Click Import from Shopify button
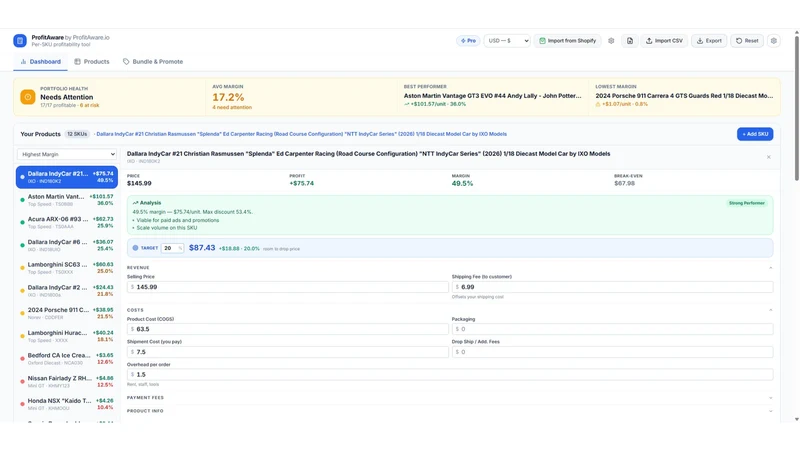The height and width of the screenshot is (450, 800). click(567, 41)
